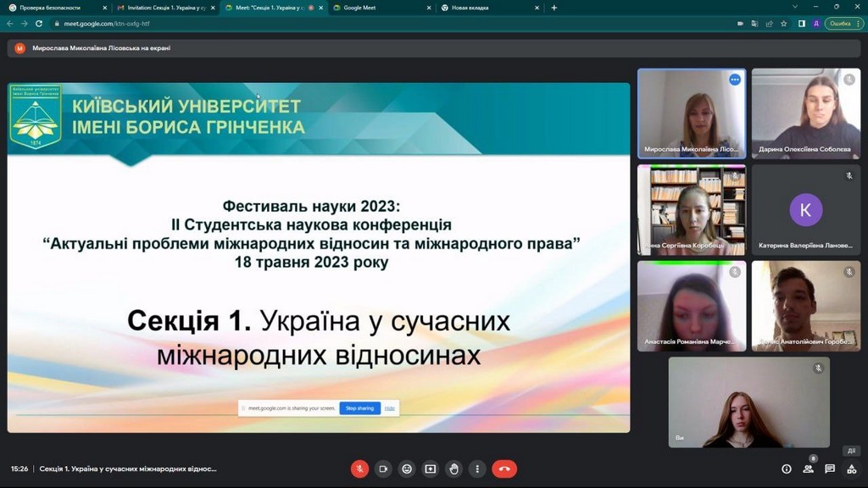Open more options three-dot menu

478,469
